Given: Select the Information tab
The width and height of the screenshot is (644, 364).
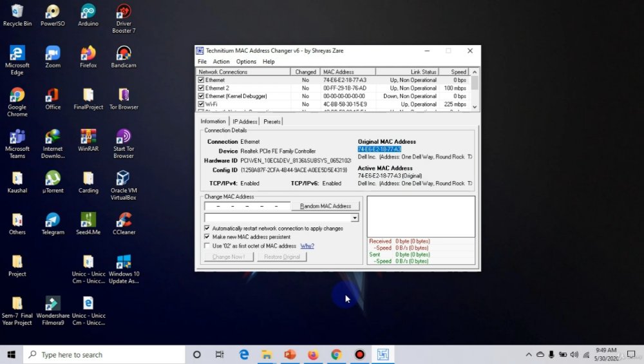Looking at the screenshot, I should coord(213,121).
